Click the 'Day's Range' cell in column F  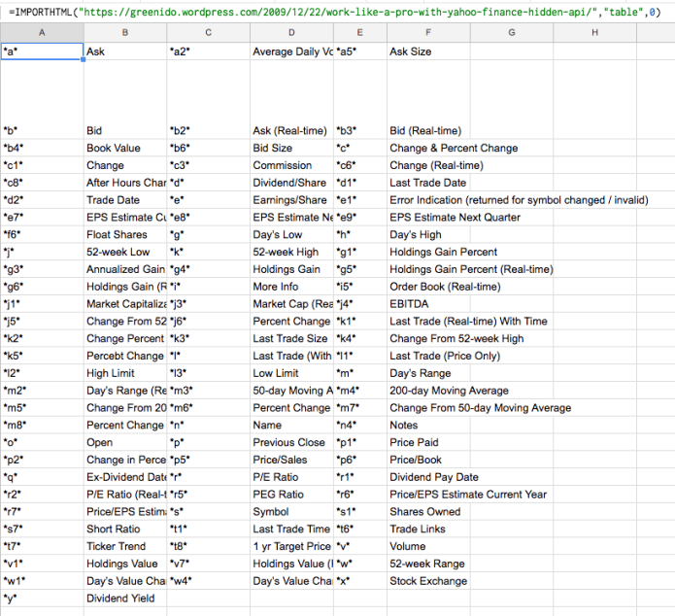pos(428,373)
